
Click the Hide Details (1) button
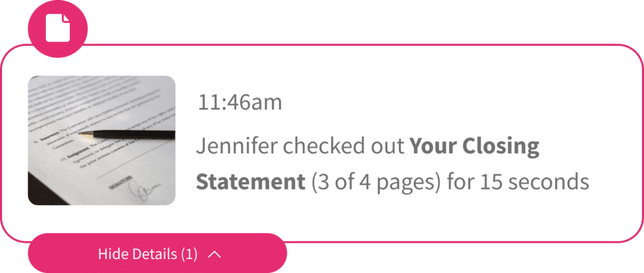(x=157, y=254)
